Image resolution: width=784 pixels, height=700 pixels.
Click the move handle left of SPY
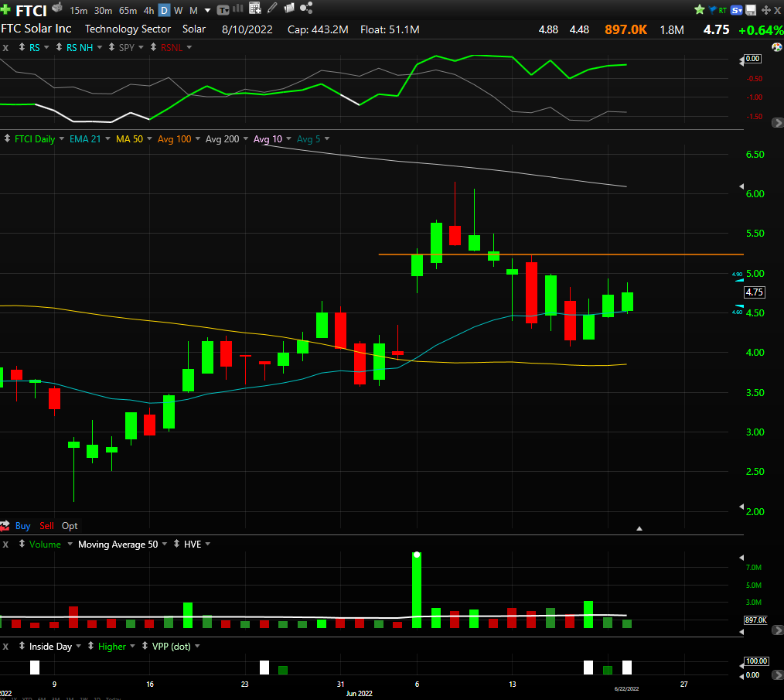(111, 47)
